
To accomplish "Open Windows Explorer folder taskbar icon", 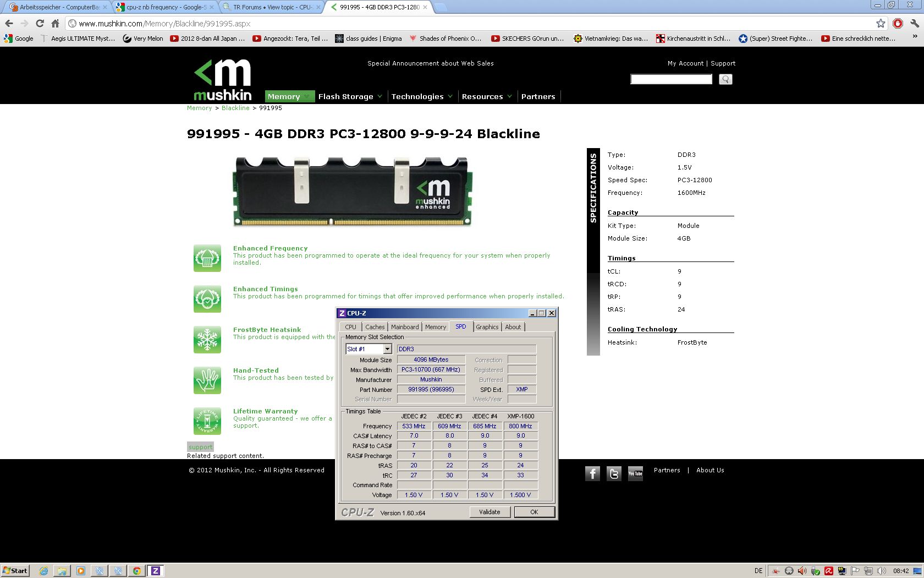I will point(62,571).
